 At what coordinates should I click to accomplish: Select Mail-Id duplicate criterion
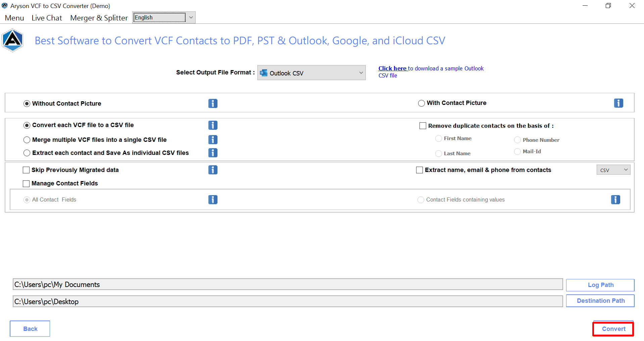pos(517,152)
